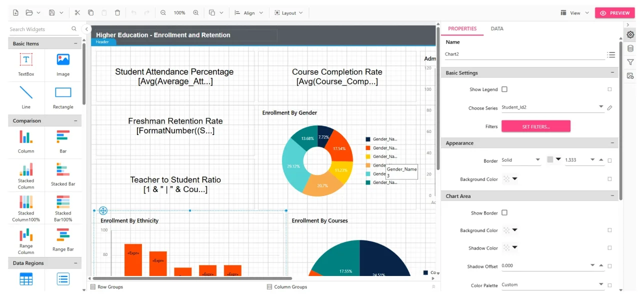Switch to PROPERTIES tab
The width and height of the screenshot is (644, 296).
[x=462, y=28]
